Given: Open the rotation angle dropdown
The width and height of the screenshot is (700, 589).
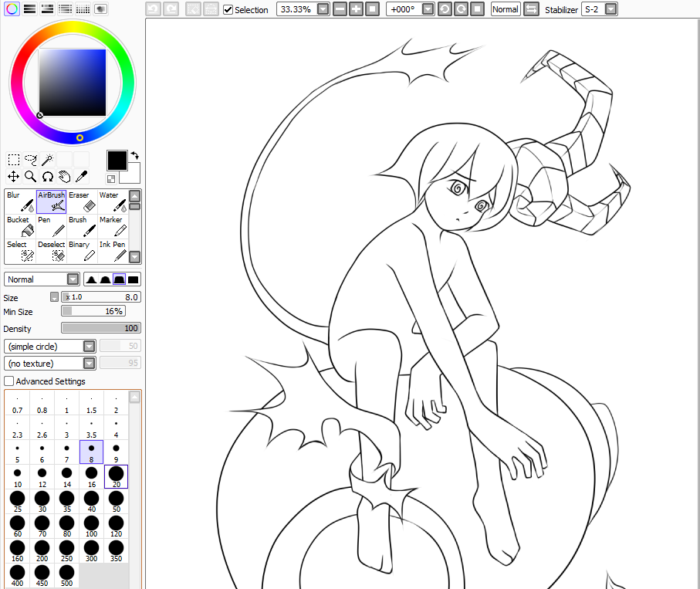Looking at the screenshot, I should [x=428, y=9].
